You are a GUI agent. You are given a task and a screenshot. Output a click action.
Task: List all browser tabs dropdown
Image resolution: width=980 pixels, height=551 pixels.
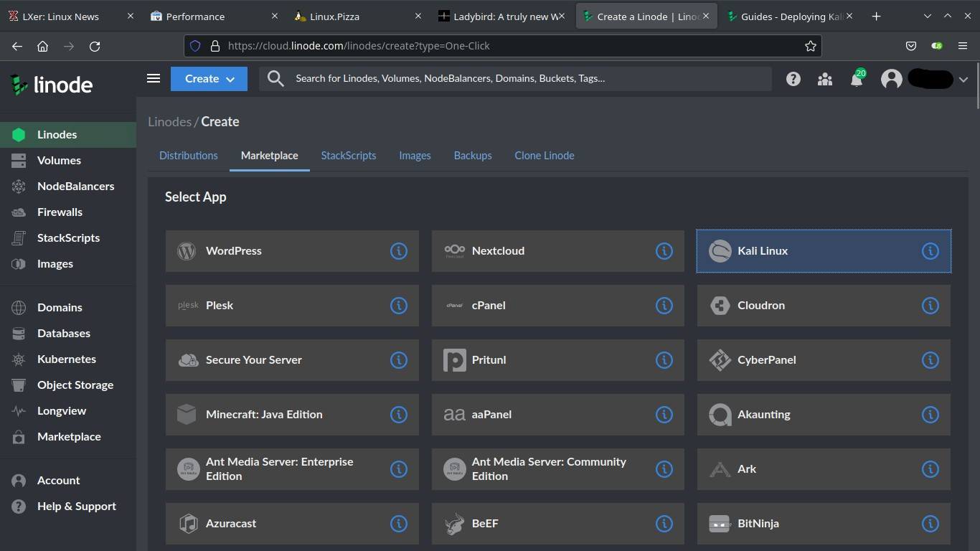[928, 16]
